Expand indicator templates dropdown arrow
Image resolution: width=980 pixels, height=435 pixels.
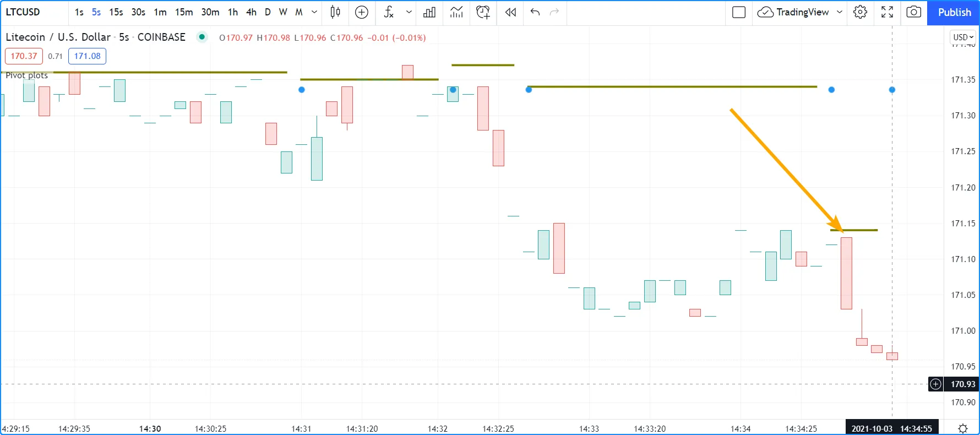click(x=409, y=12)
